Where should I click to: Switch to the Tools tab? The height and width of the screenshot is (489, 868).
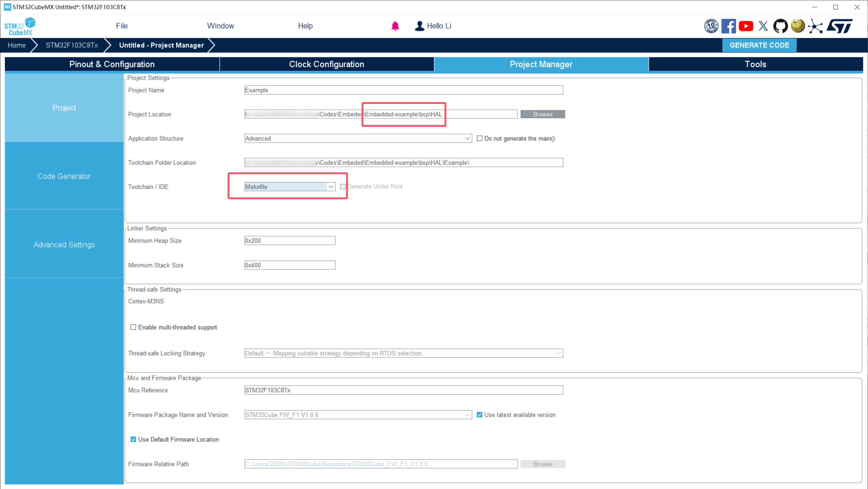coord(755,64)
